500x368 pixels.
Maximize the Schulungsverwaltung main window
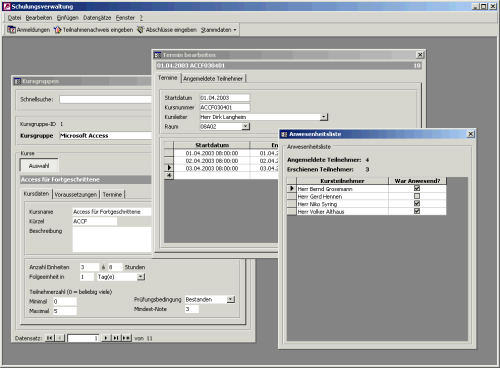(x=484, y=6)
